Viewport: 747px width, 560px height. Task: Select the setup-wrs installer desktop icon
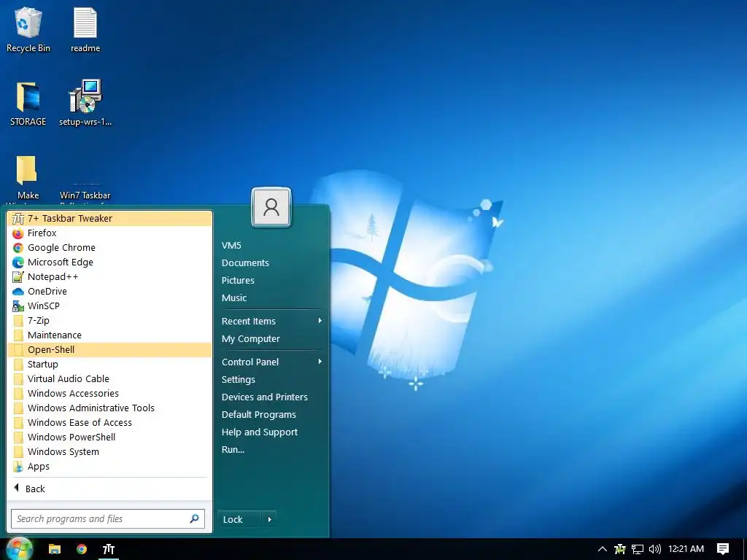click(85, 103)
